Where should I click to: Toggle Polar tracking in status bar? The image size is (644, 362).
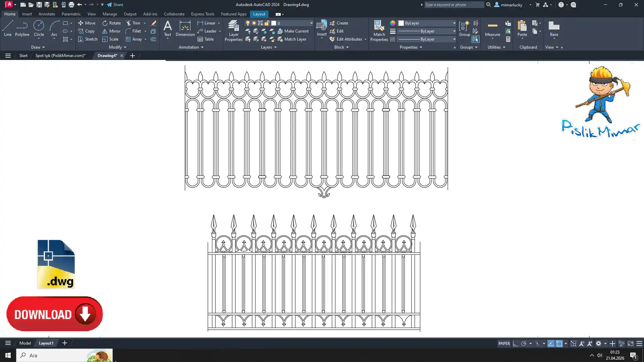click(524, 344)
